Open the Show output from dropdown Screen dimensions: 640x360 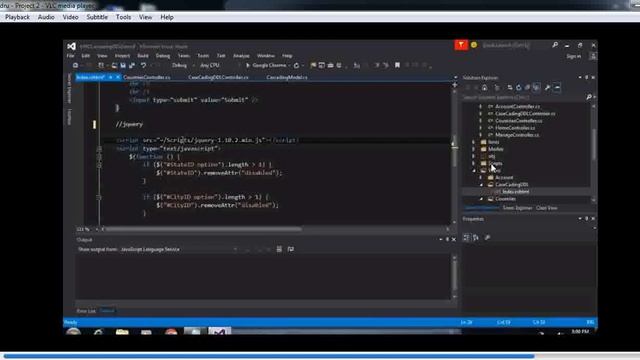(x=178, y=249)
